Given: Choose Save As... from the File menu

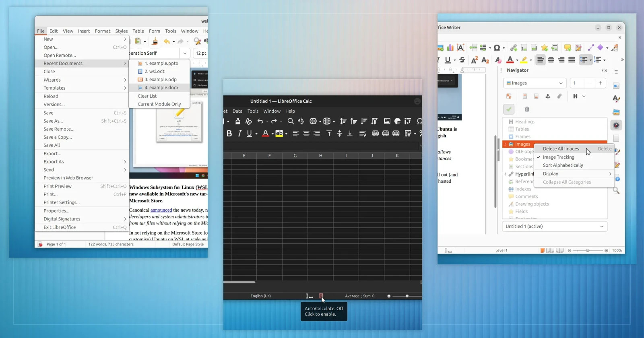Looking at the screenshot, I should click(x=82, y=121).
